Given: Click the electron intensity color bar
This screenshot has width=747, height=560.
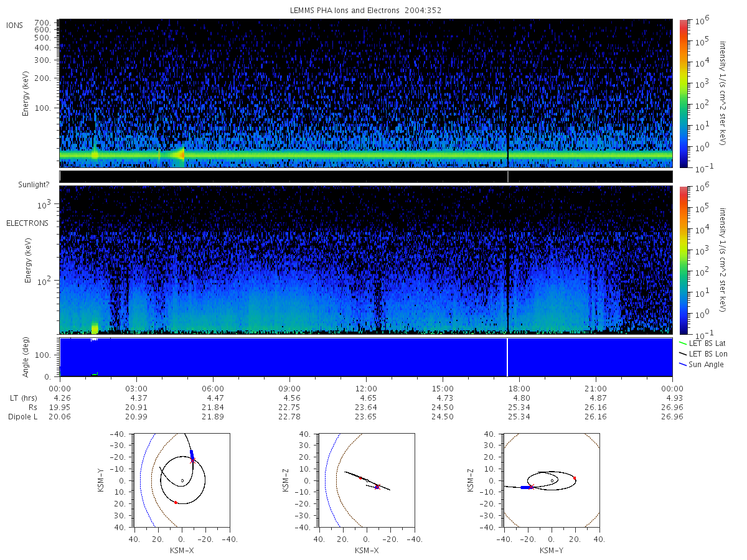Looking at the screenshot, I should pos(683,260).
